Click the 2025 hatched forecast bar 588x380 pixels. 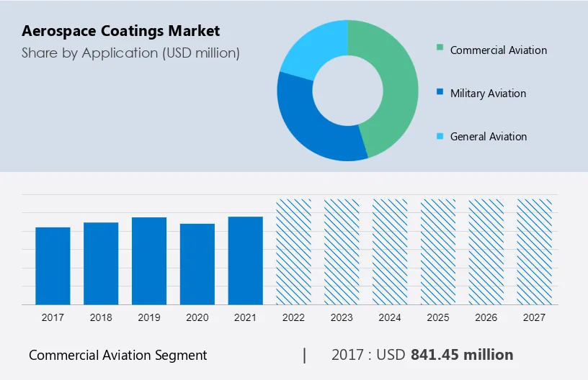coord(438,252)
